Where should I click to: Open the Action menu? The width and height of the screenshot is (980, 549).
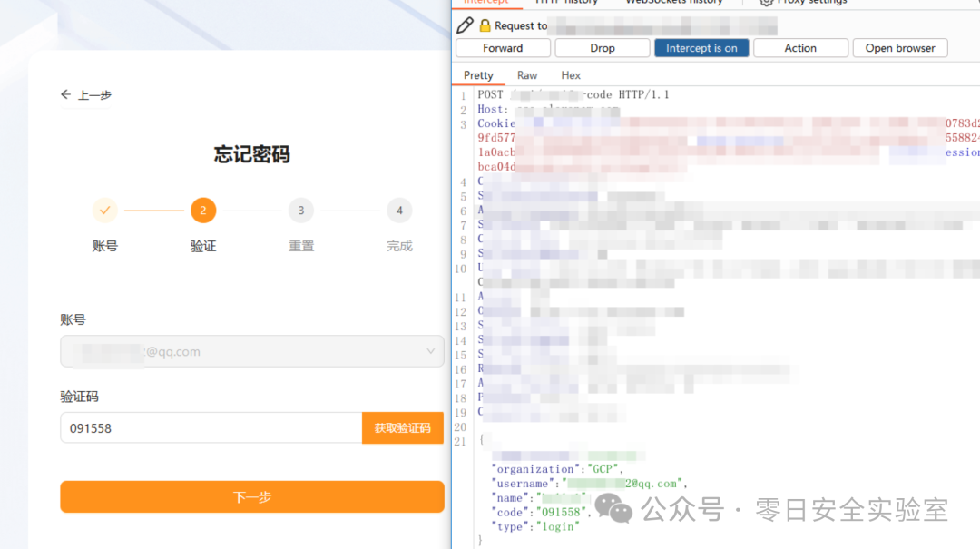pyautogui.click(x=800, y=47)
